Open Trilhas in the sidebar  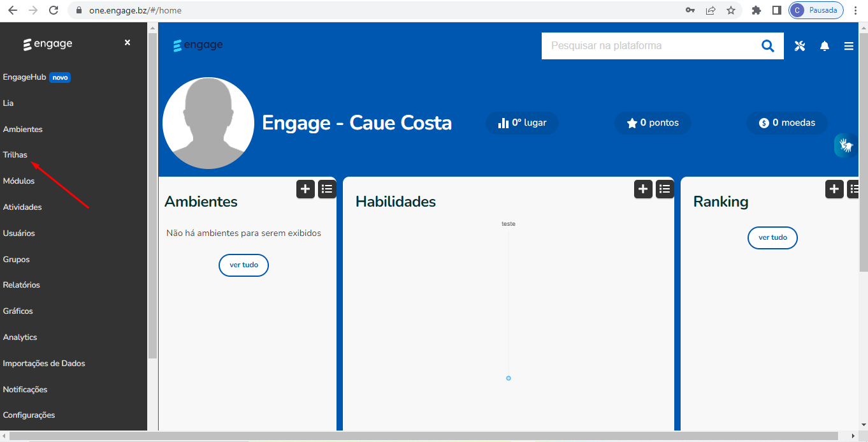tap(15, 155)
